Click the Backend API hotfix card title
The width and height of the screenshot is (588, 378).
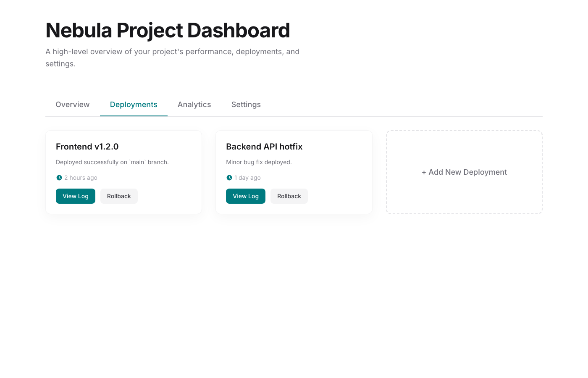click(264, 147)
